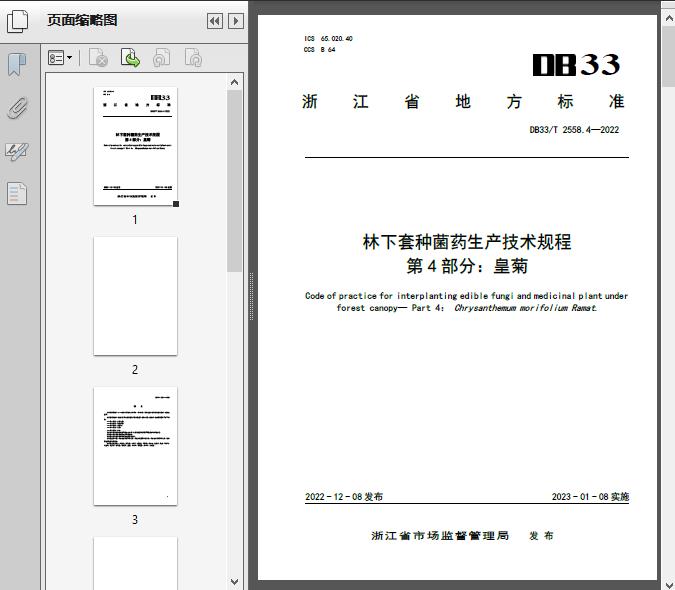Click page label '1' under thumbnail

[x=135, y=220]
